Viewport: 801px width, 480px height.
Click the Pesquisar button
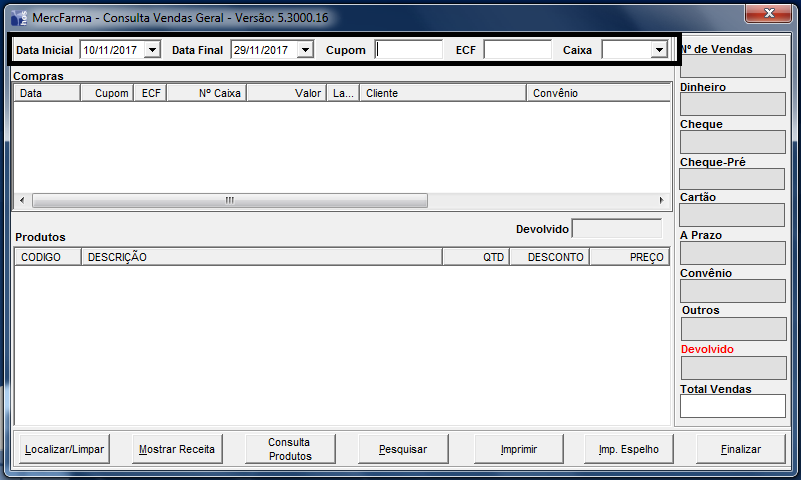tap(403, 450)
